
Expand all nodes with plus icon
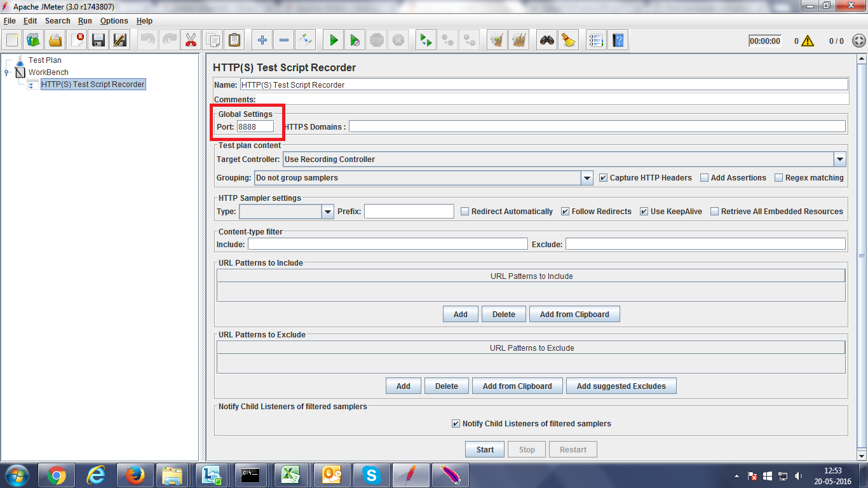click(262, 41)
